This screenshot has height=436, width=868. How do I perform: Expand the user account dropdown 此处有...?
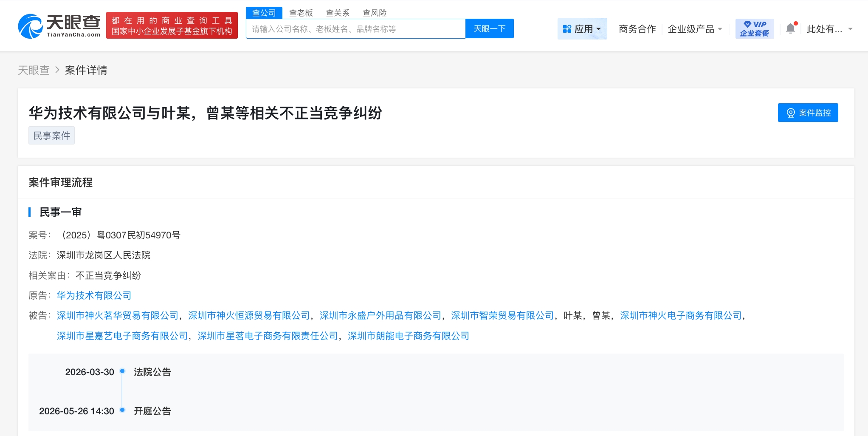(x=829, y=29)
